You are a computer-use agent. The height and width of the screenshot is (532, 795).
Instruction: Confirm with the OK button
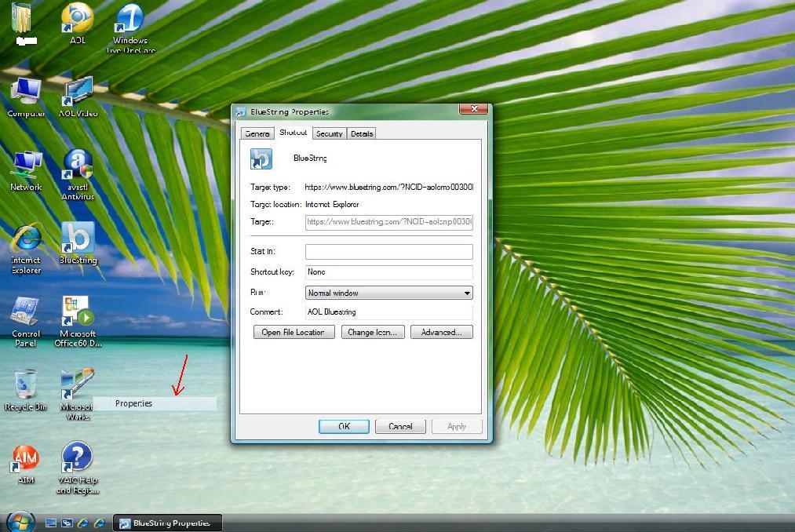click(344, 427)
